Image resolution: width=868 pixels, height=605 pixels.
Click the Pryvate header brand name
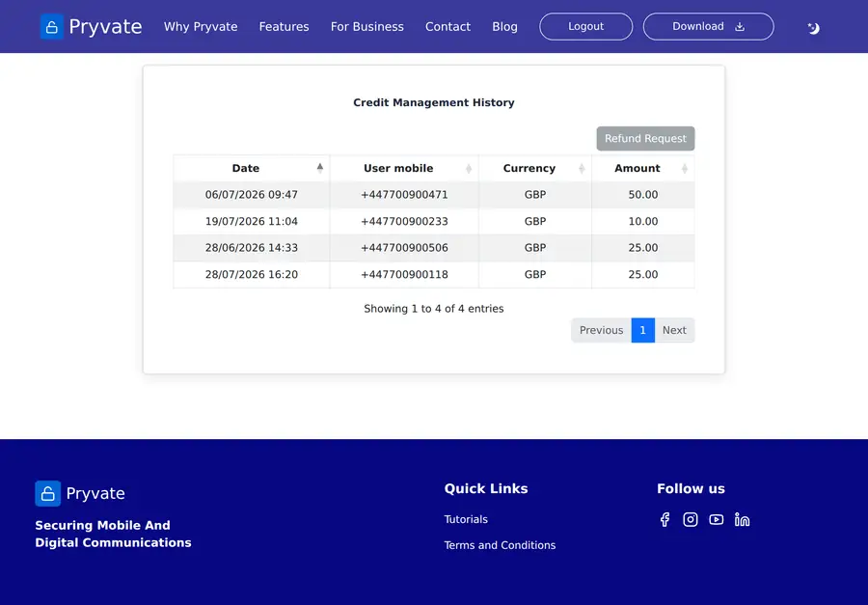point(105,27)
